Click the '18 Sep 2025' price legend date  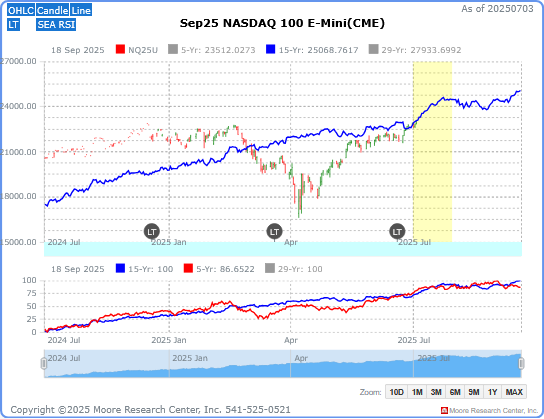[78, 50]
